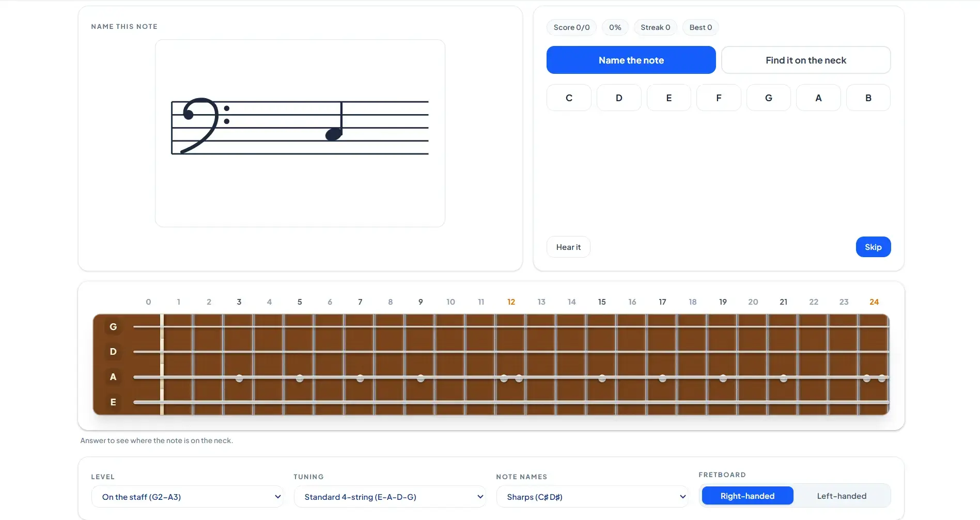Select Left-handed fretboard
This screenshot has height=520, width=980.
[x=842, y=496]
